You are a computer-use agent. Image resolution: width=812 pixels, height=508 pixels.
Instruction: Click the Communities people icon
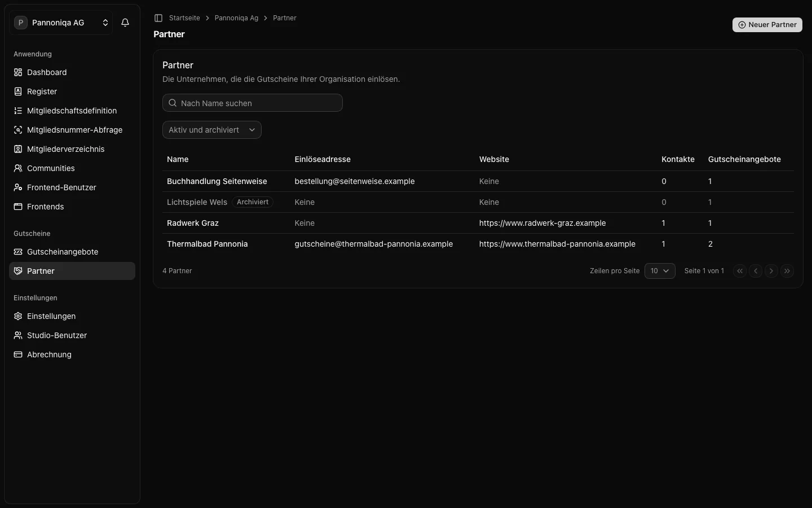click(x=18, y=168)
